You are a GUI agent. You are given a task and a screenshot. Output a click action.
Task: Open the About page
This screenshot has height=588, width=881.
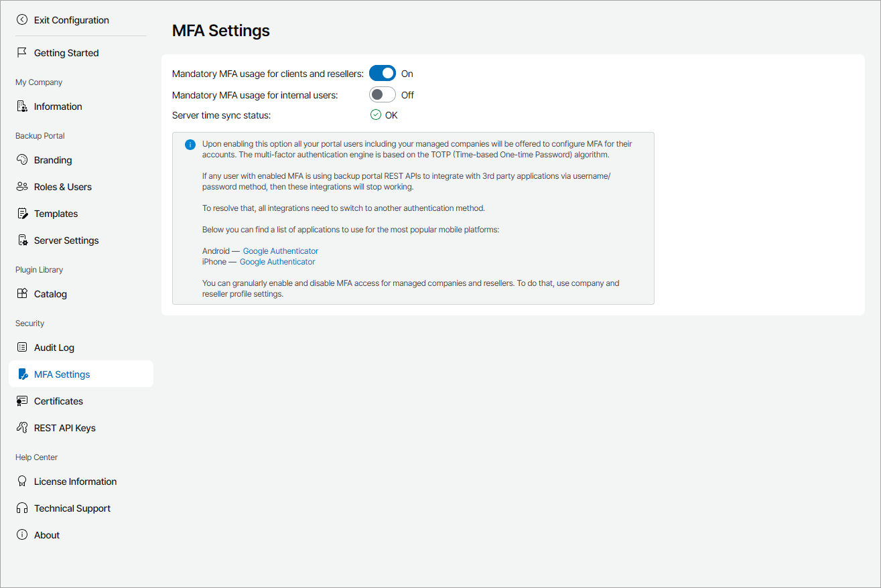click(x=46, y=535)
